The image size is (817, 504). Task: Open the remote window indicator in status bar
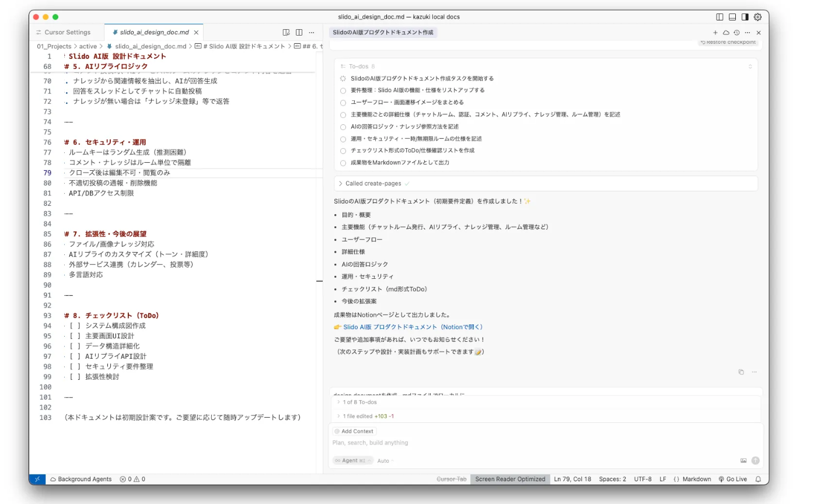37,479
